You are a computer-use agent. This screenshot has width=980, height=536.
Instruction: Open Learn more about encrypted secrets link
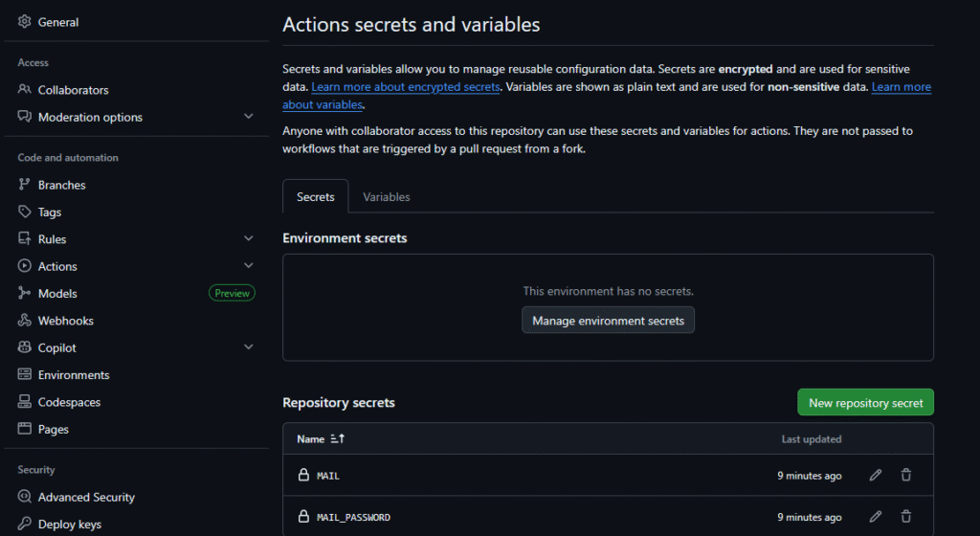(x=405, y=87)
